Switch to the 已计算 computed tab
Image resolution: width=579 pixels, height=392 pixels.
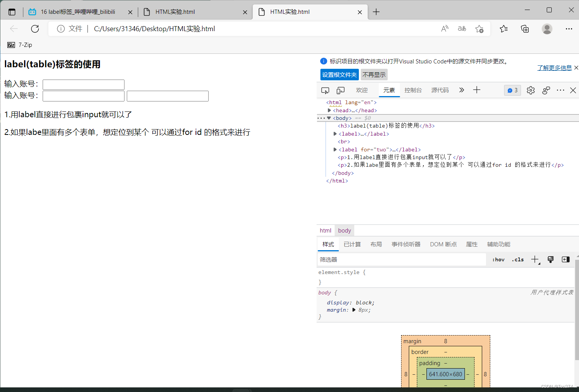352,244
